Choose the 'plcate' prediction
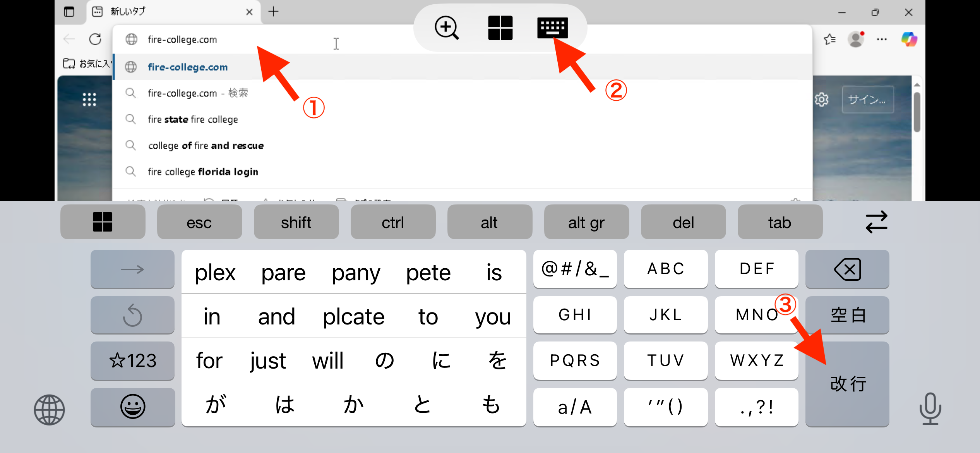The width and height of the screenshot is (980, 453). [x=353, y=317]
